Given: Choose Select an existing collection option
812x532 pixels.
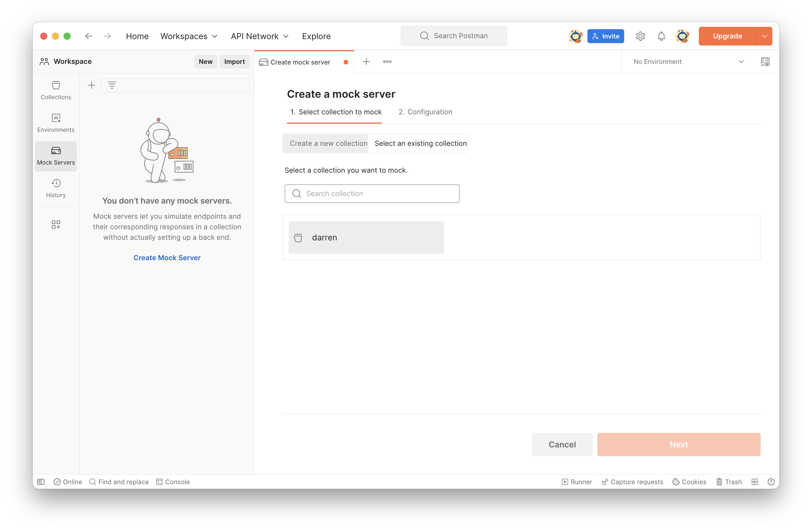Looking at the screenshot, I should (x=420, y=143).
